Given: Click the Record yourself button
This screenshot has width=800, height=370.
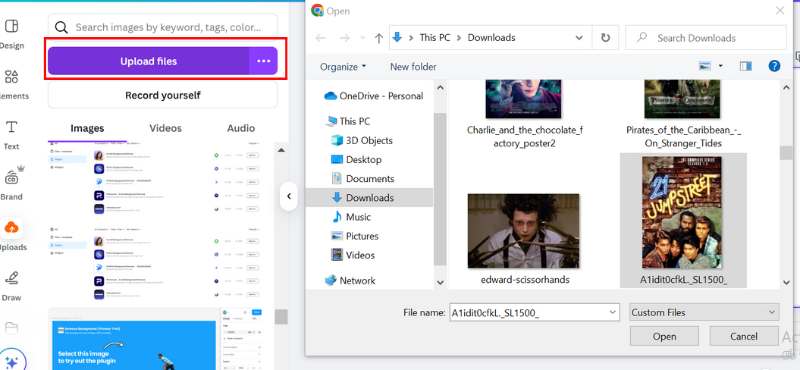Looking at the screenshot, I should [163, 95].
